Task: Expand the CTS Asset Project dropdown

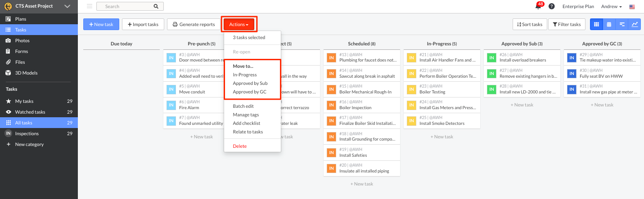Action: click(x=67, y=6)
